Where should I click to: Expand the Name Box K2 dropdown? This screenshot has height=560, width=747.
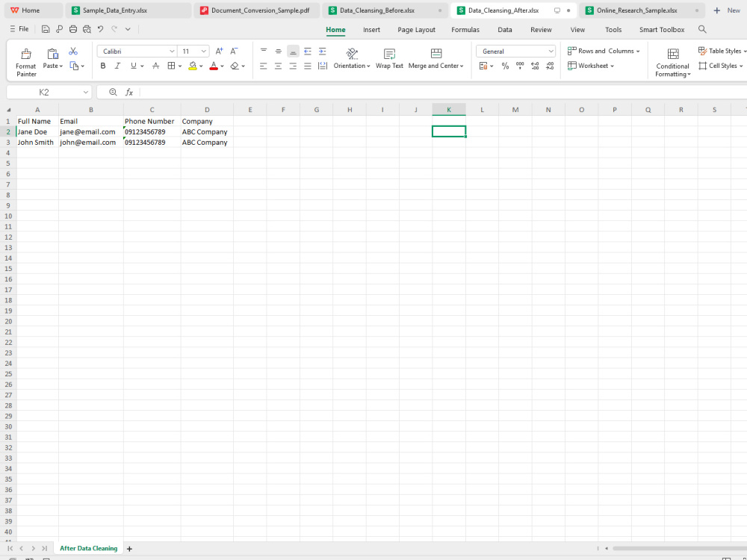(86, 92)
